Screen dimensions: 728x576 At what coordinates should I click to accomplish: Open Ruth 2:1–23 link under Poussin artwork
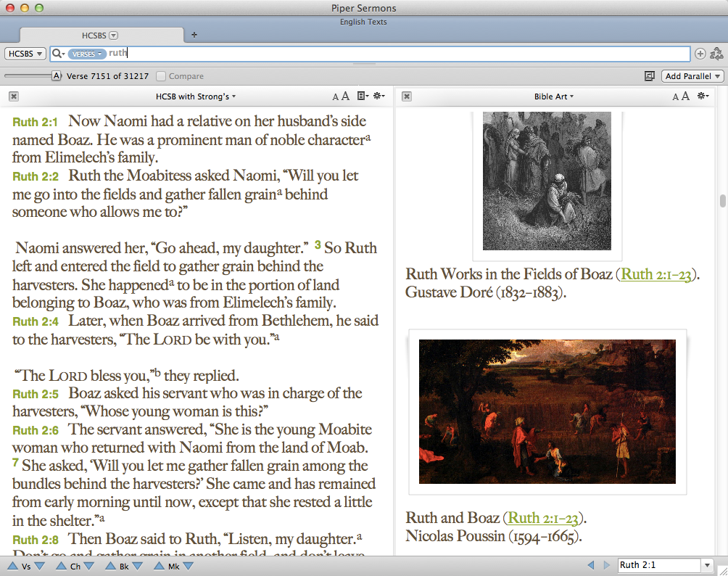pyautogui.click(x=543, y=518)
